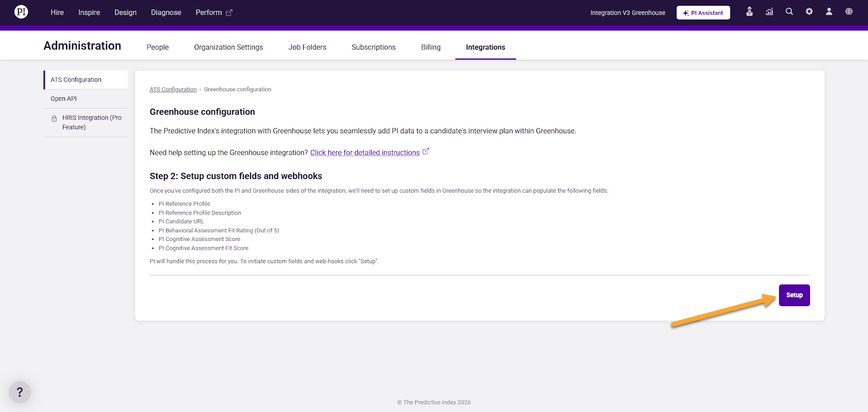Open the settings gear icon
868x412 pixels.
tap(809, 12)
